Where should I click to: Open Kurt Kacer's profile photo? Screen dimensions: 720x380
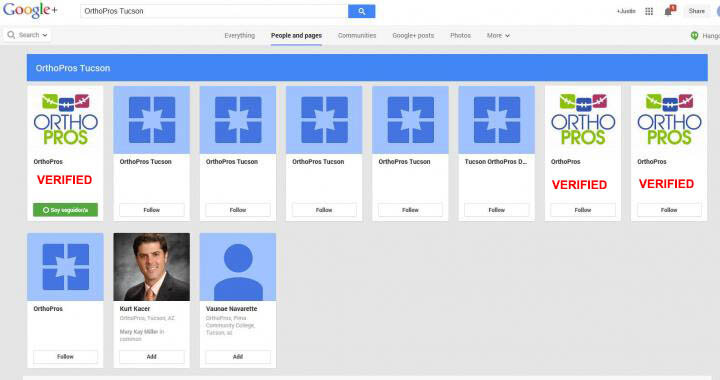pyautogui.click(x=152, y=267)
